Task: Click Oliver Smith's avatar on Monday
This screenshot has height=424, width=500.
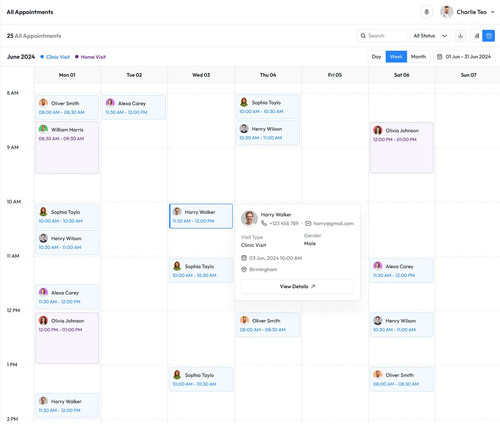Action: [43, 103]
